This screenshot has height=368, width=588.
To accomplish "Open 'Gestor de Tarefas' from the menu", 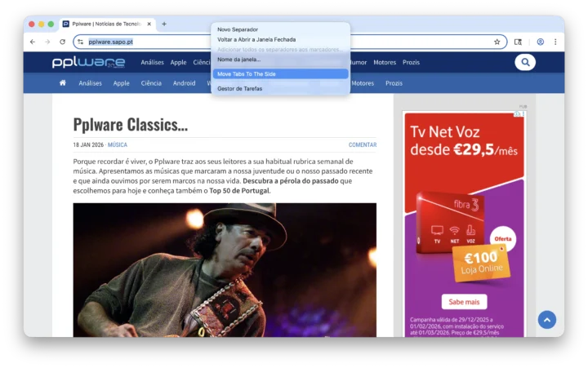I will point(240,88).
